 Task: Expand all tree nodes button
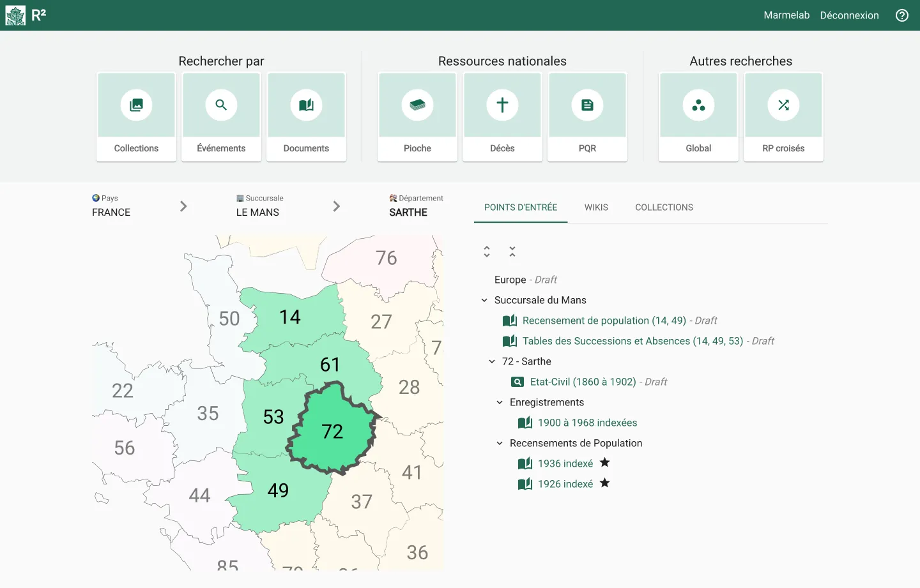point(487,252)
